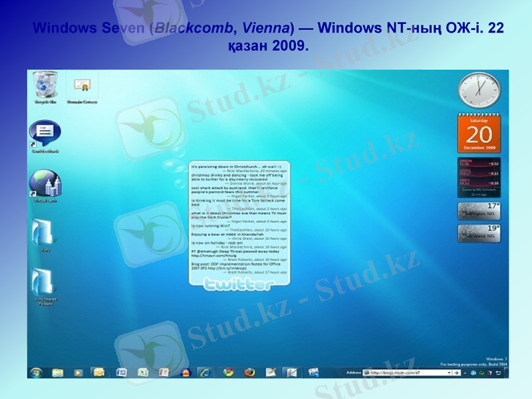Screen dimensions: 532x399
Task: Click the analog clock gadget
Action: 479,91
